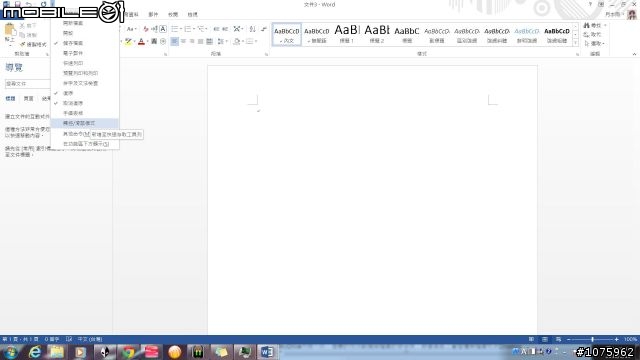Open the Phonetic Guide tool
640x360 pixels.
[154, 29]
